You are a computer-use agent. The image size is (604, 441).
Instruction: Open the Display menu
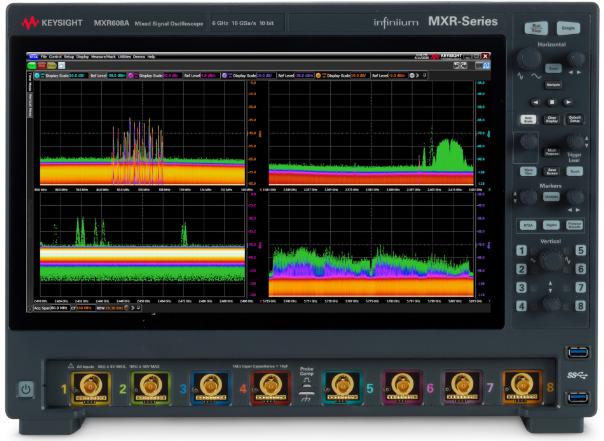point(82,57)
